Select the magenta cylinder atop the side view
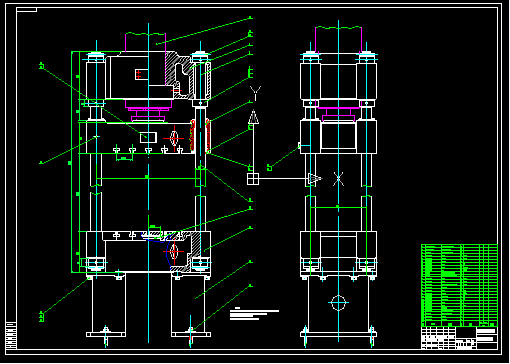The image size is (510, 364). point(338,40)
